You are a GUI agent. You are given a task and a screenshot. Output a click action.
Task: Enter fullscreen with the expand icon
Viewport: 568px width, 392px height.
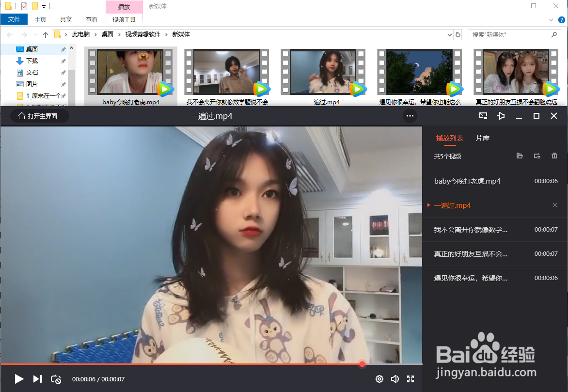(411, 379)
